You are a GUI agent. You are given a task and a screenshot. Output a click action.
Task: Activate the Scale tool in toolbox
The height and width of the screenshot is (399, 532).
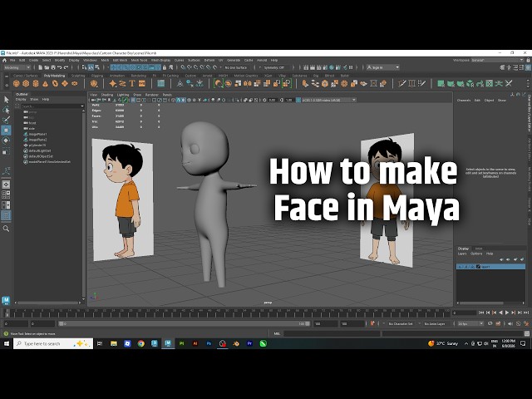point(6,151)
